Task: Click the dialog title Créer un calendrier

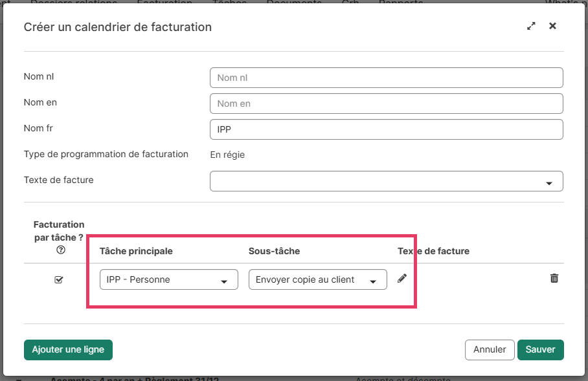Action: [x=117, y=27]
